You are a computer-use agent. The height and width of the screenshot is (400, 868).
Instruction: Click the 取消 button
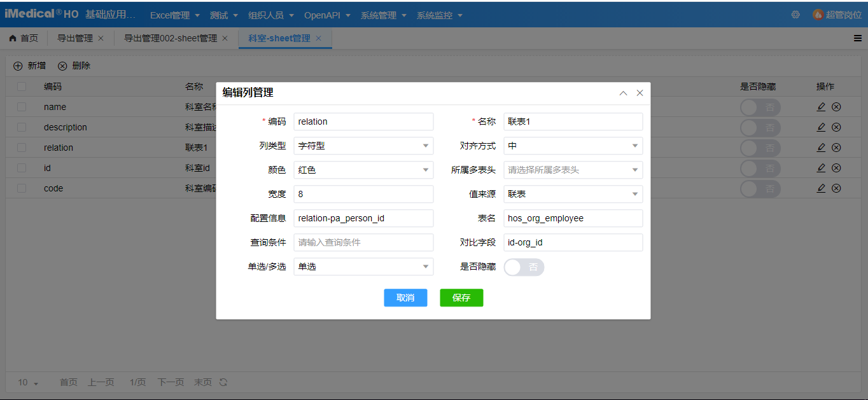point(405,298)
